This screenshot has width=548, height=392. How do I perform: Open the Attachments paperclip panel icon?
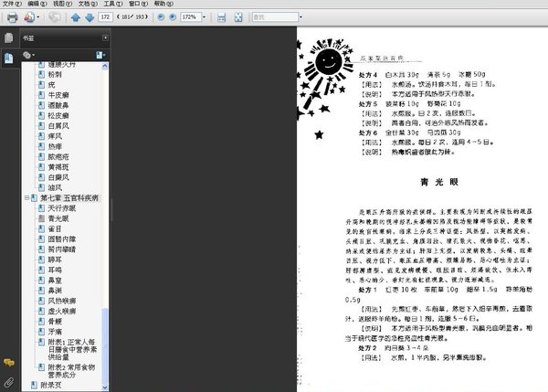tap(9, 382)
